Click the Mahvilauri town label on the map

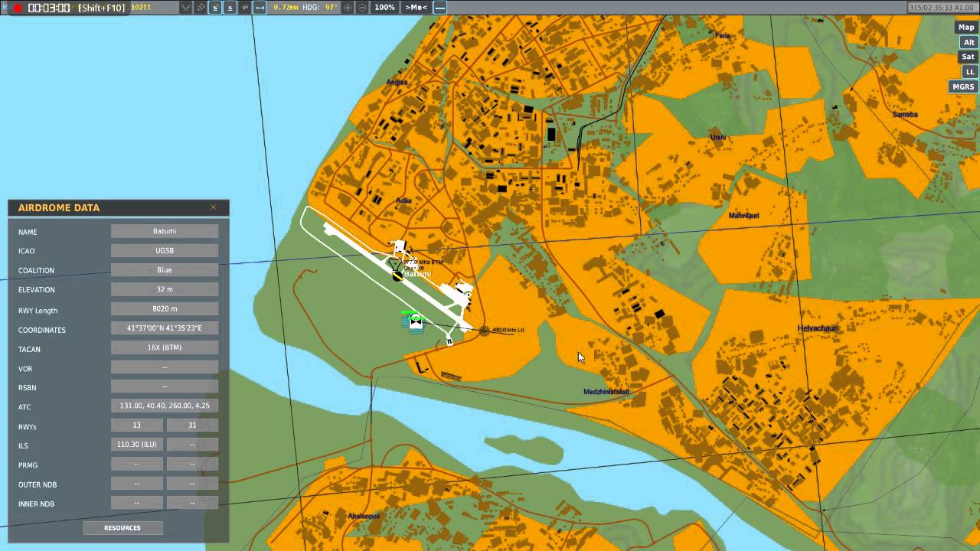tap(744, 216)
